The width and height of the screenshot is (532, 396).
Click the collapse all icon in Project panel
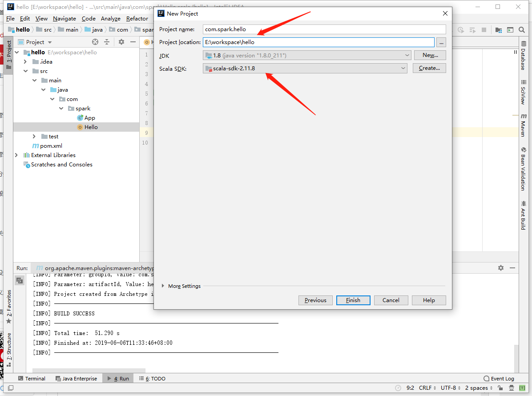click(107, 42)
